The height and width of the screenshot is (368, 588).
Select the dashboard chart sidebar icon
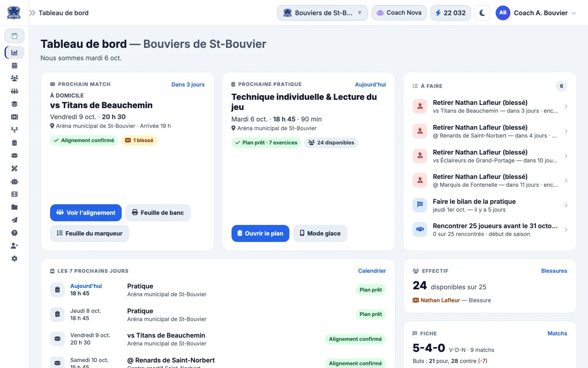click(x=14, y=52)
